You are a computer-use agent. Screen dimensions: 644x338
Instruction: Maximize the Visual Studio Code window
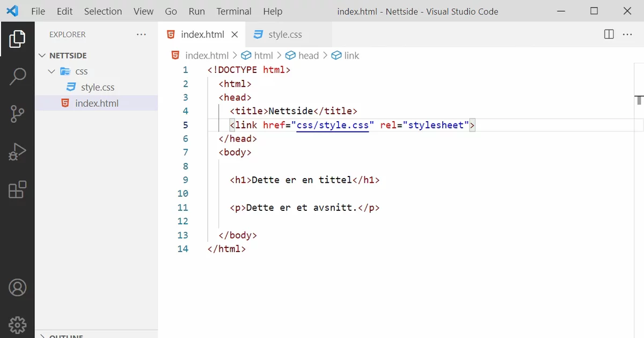[x=594, y=11]
